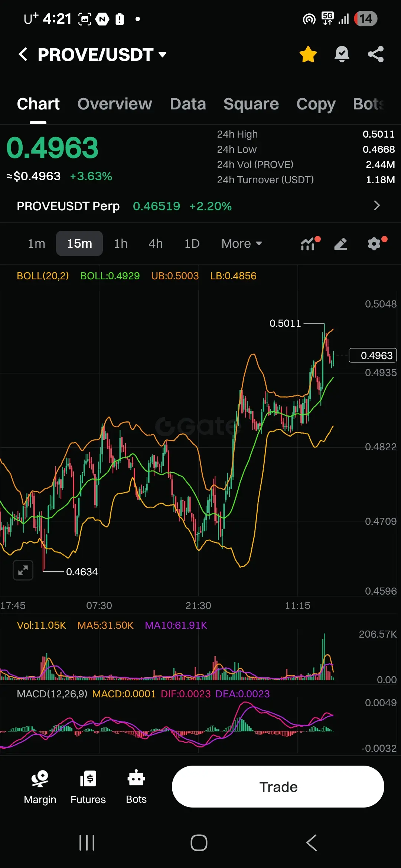This screenshot has height=868, width=401.
Task: Tap the share icon
Action: point(376,55)
